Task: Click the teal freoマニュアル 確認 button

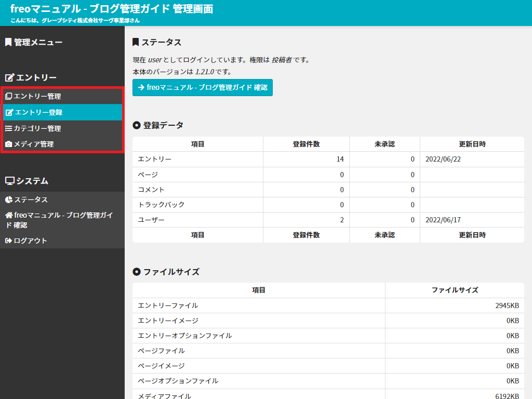Action: click(203, 87)
